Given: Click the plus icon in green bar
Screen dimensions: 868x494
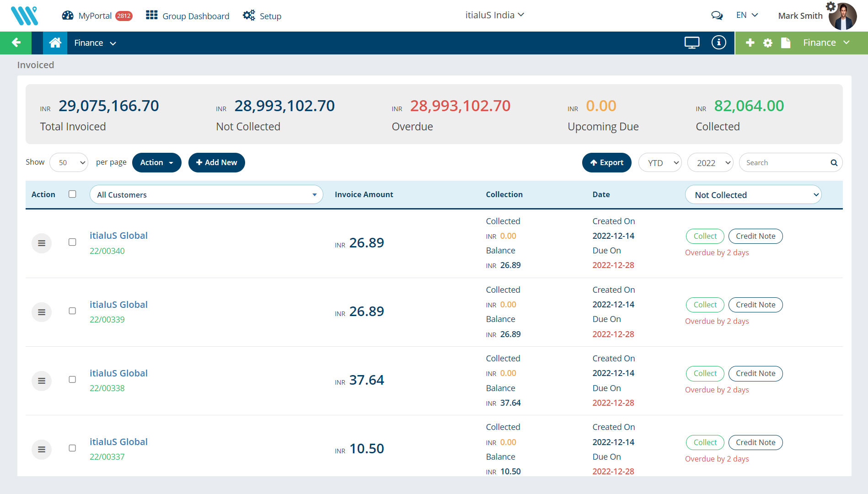Looking at the screenshot, I should click(x=750, y=43).
